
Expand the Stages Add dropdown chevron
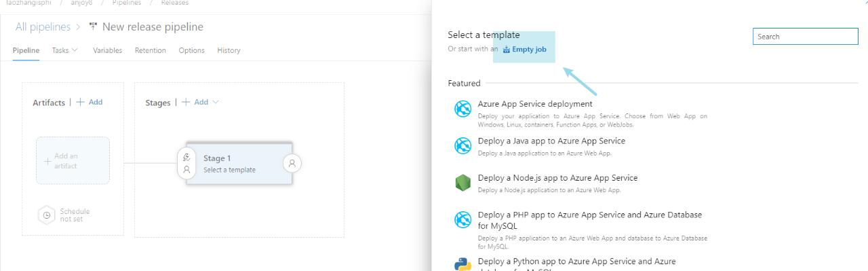[x=216, y=102]
